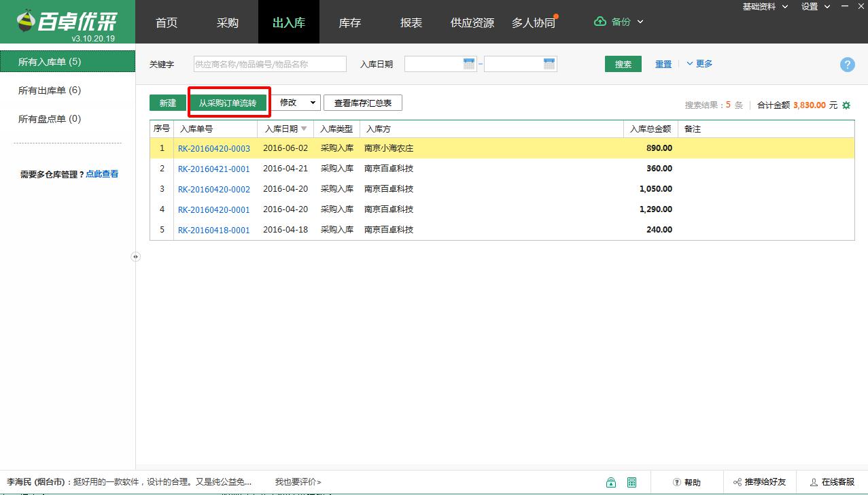Click the green 搜索 button
The width and height of the screenshot is (868, 495).
[x=623, y=64]
